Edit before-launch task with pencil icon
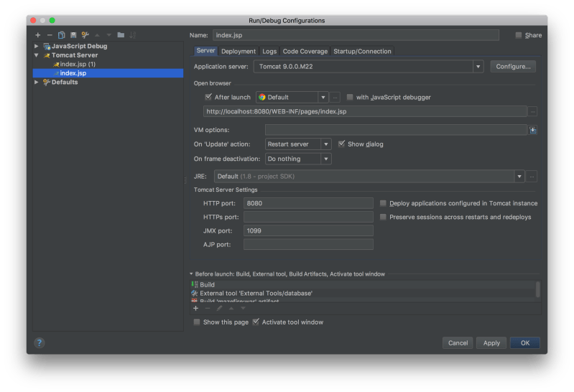574x392 pixels. coord(219,308)
